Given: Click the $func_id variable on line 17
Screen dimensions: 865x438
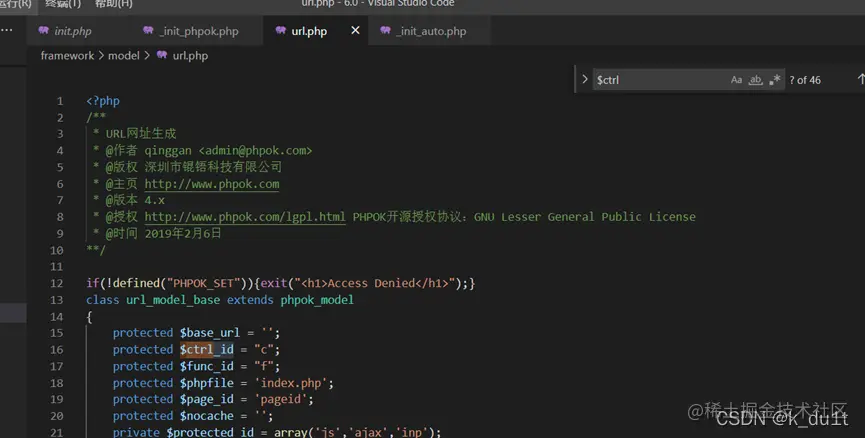Looking at the screenshot, I should tap(207, 366).
